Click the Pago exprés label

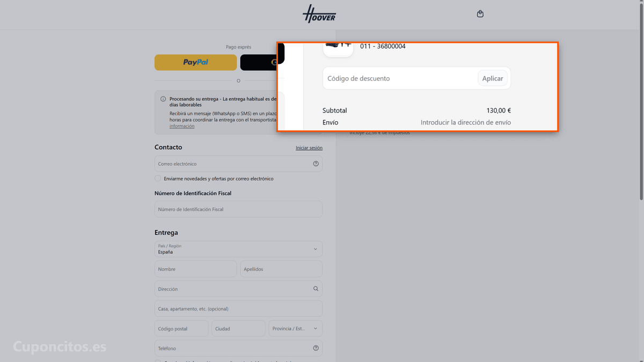pos(238,47)
